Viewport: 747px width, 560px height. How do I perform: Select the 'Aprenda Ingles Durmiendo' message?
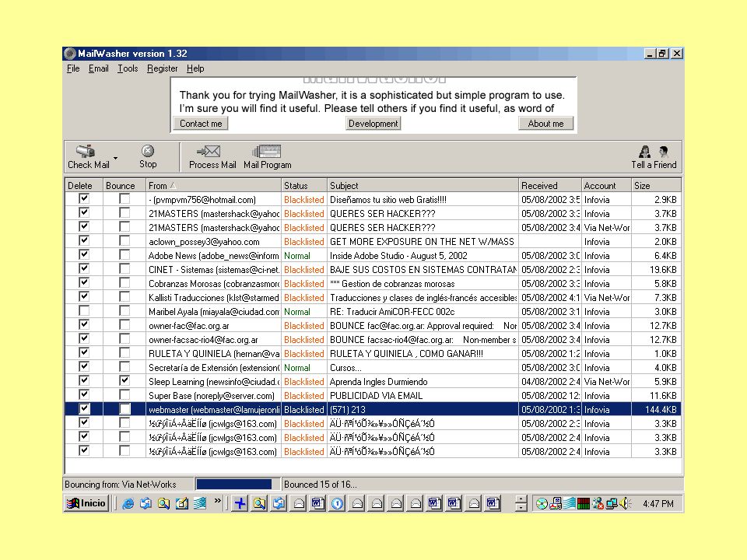pos(379,382)
